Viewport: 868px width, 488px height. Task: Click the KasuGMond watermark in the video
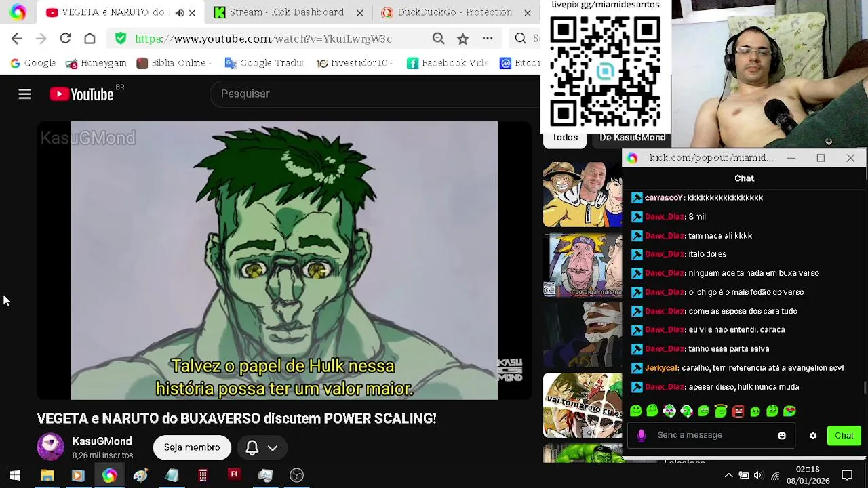[88, 138]
